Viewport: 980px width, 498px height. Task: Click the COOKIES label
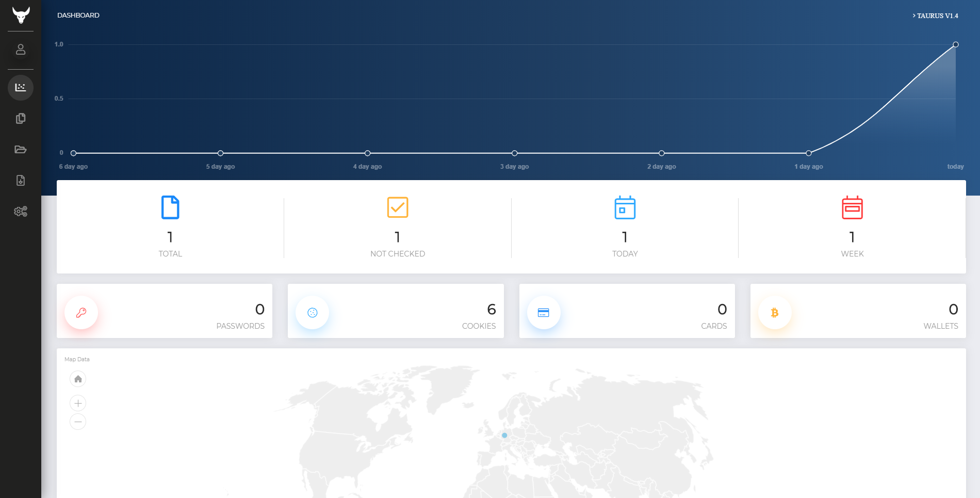coord(479,326)
